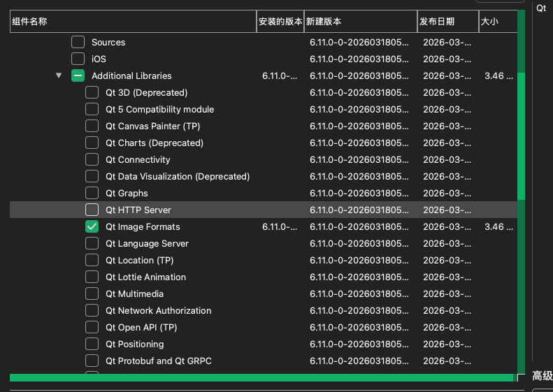Image resolution: width=553 pixels, height=392 pixels.
Task: Select the iOS row label
Action: coord(99,59)
